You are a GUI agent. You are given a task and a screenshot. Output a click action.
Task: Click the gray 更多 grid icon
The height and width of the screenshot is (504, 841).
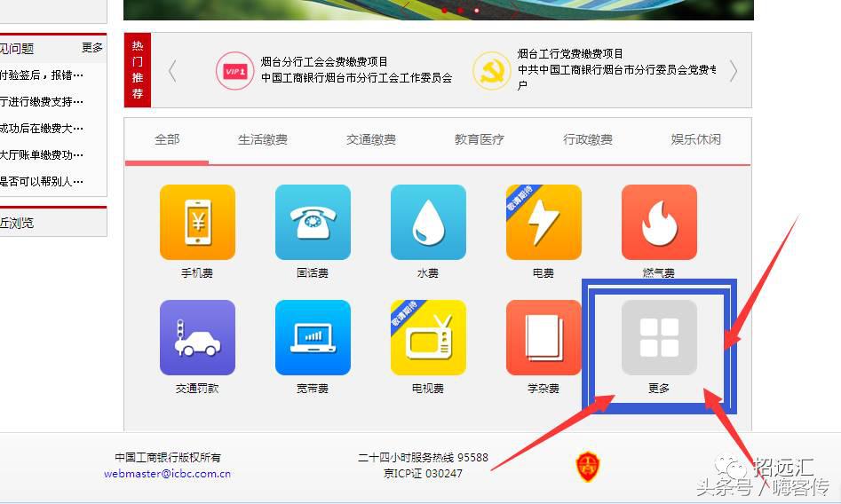pos(659,338)
